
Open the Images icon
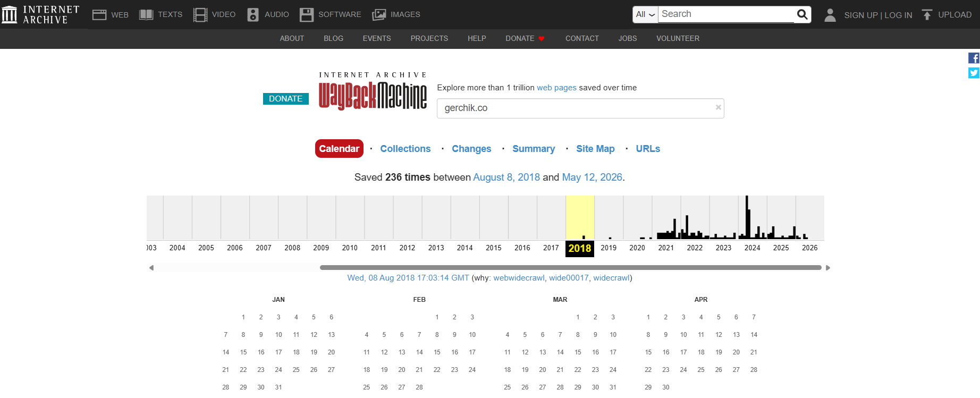pyautogui.click(x=379, y=14)
